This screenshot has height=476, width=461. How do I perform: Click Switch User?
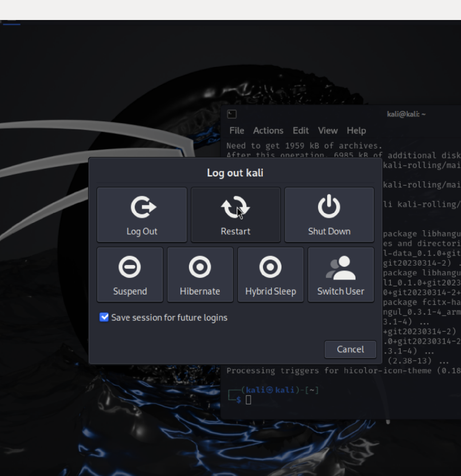click(341, 275)
